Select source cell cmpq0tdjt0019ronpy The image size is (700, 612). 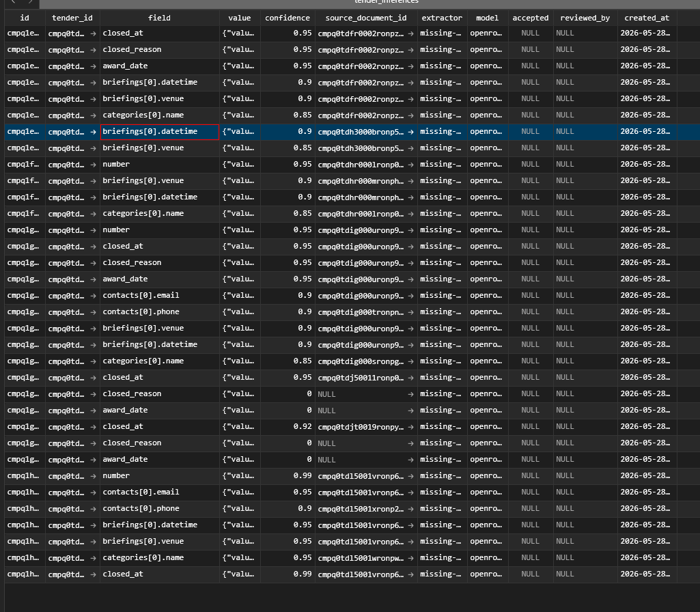[366, 427]
